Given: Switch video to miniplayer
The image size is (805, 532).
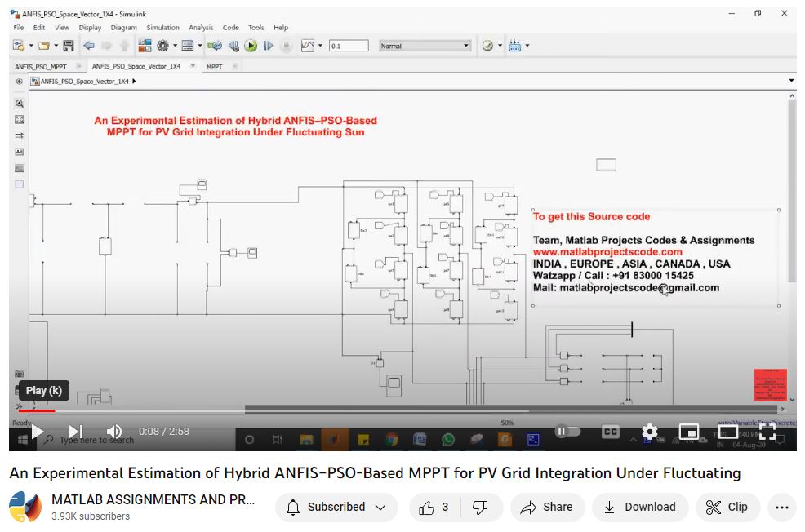Looking at the screenshot, I should [x=689, y=432].
